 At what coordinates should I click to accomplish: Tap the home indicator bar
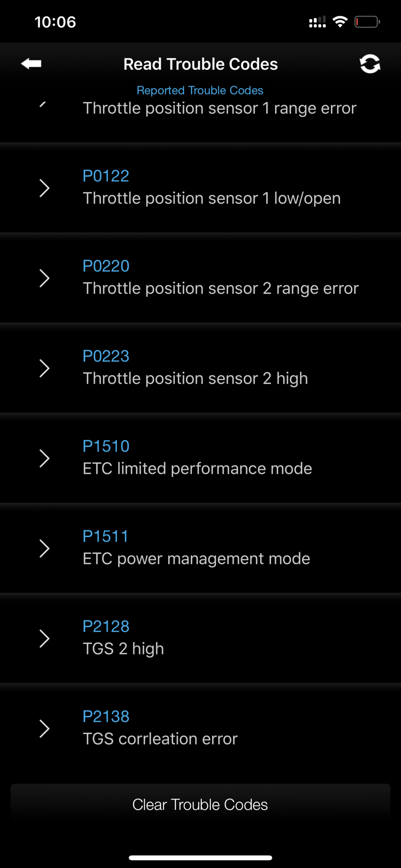pyautogui.click(x=200, y=858)
